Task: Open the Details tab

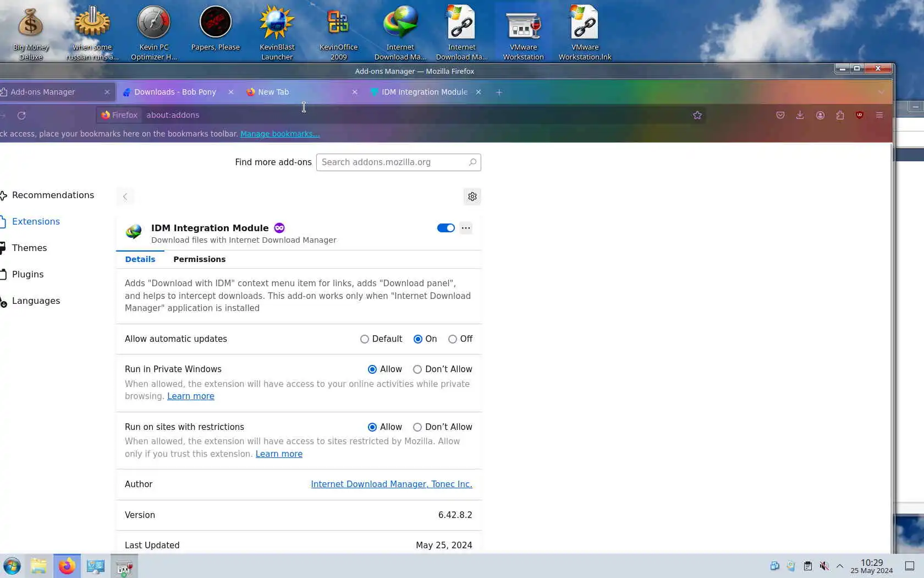Action: click(140, 259)
